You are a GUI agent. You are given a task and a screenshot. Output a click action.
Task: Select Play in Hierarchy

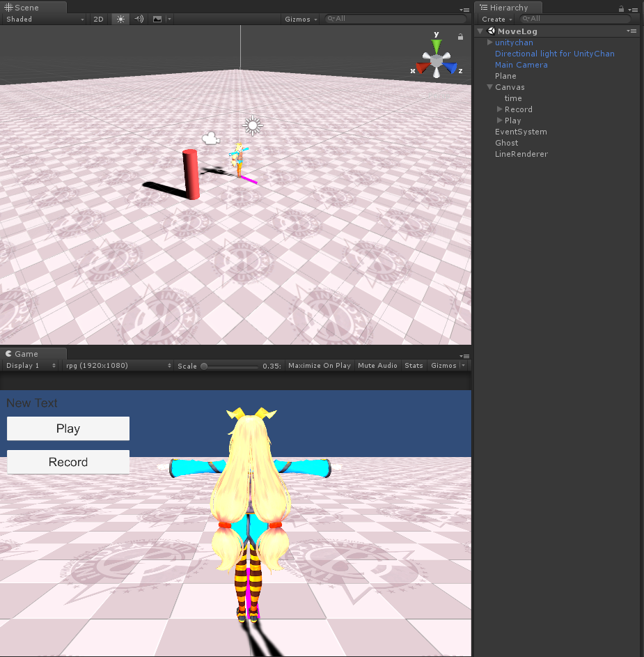512,121
